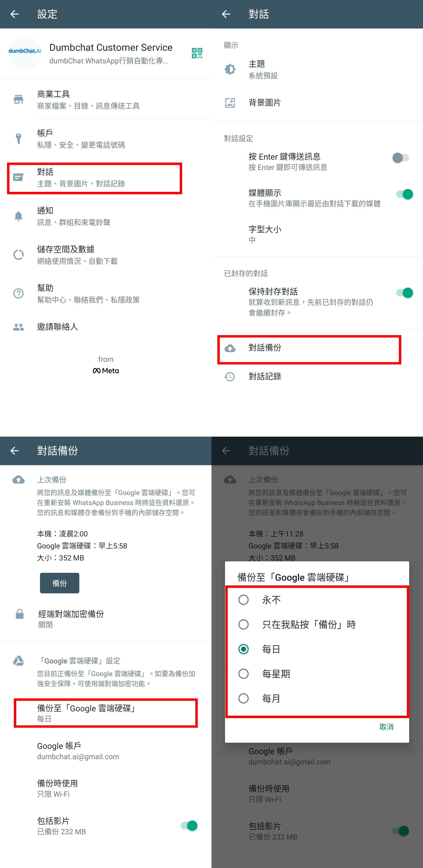Viewport: 423px width, 868px height.
Task: Open 備份至「Google 雲端硬碟」 frequency setting
Action: click(105, 713)
